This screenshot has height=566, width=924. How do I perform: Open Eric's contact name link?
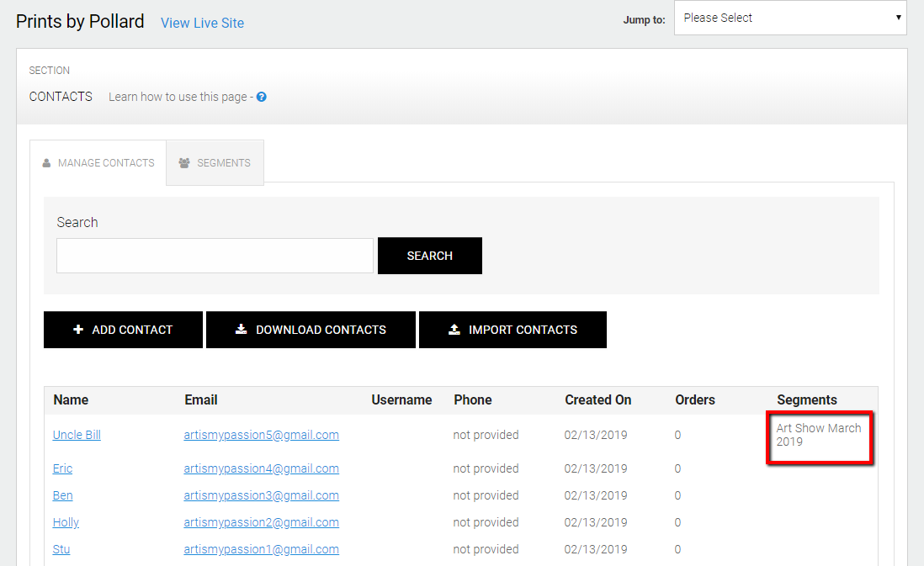point(63,468)
